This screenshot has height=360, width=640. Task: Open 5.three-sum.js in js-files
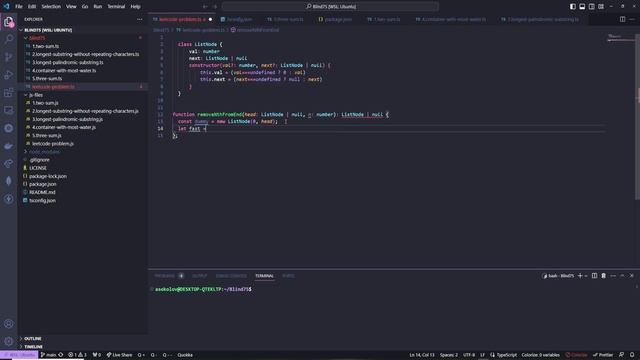pos(47,136)
